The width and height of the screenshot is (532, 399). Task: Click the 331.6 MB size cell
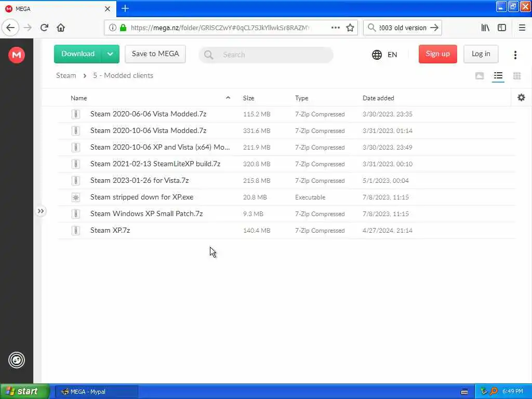coord(257,130)
